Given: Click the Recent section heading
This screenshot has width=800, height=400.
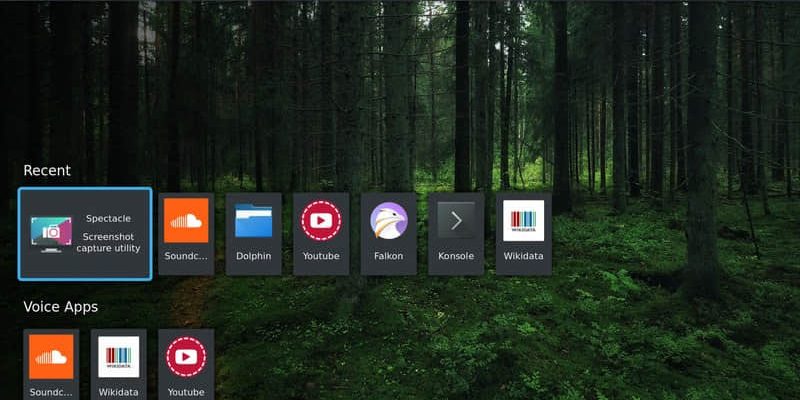Looking at the screenshot, I should pyautogui.click(x=47, y=170).
